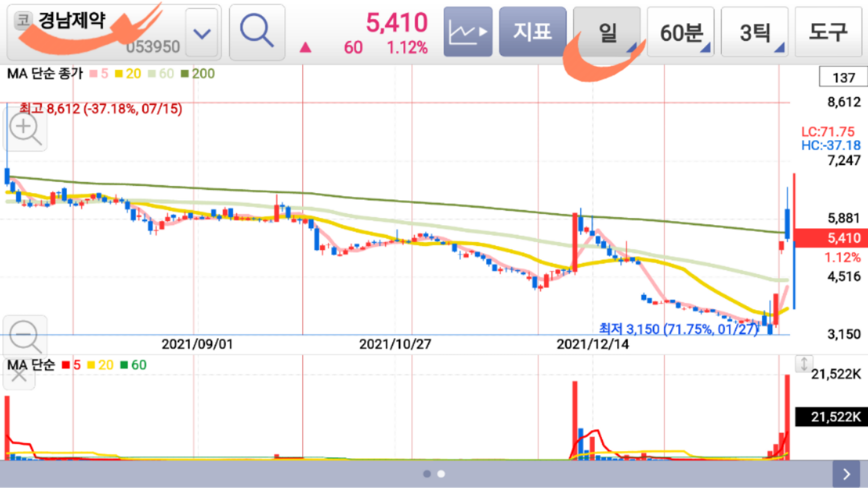Tap the red 5,410 price tag on axis
Viewport: 868px width, 488px height.
pos(831,238)
